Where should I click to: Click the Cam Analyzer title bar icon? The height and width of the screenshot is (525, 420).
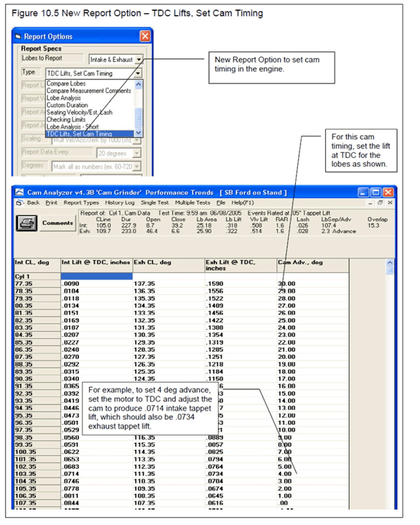(20, 192)
